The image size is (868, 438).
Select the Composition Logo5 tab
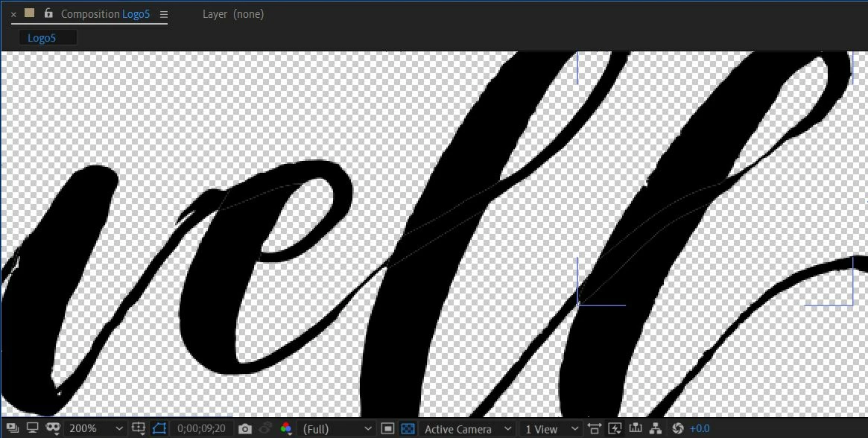coord(105,14)
